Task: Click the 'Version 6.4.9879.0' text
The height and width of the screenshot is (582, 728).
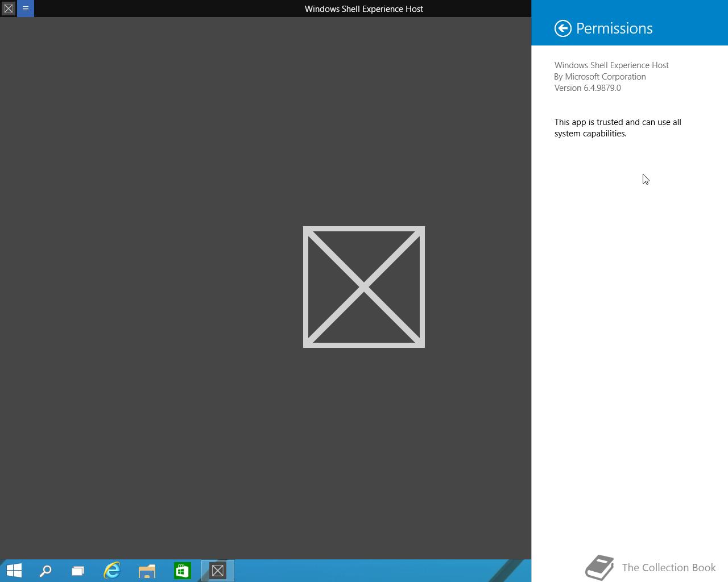Action: coord(588,88)
